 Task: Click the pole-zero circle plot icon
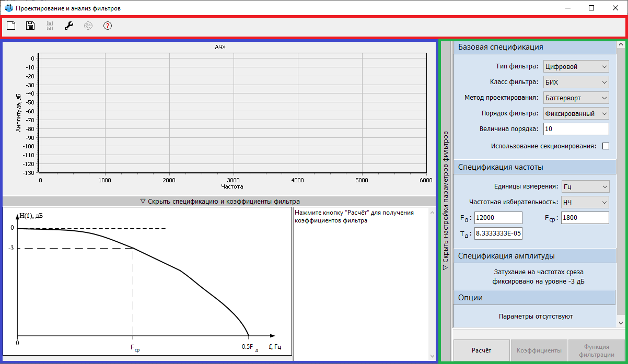(88, 26)
